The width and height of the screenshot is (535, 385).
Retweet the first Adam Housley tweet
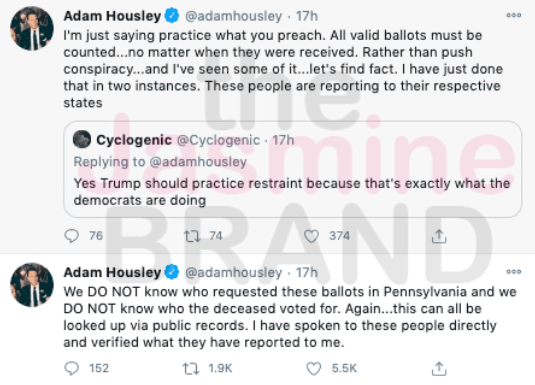192,236
